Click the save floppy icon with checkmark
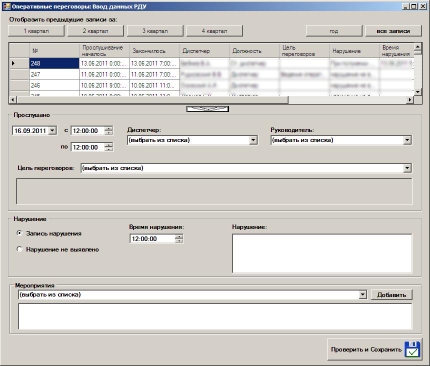Screen dimensions: 430x366 412,349
